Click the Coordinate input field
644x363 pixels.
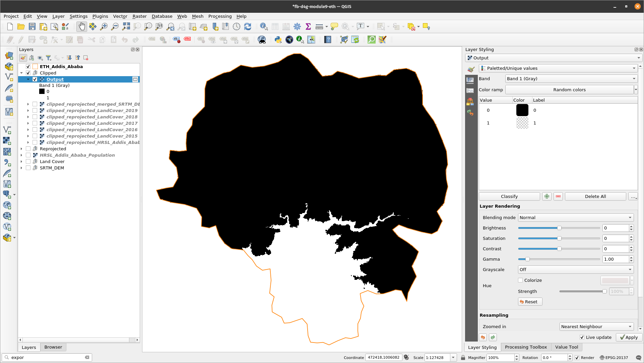pos(384,358)
